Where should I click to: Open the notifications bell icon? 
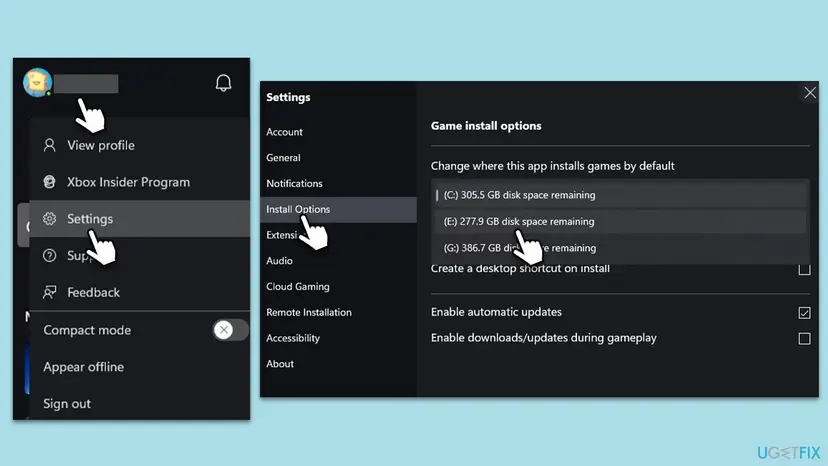[x=223, y=82]
